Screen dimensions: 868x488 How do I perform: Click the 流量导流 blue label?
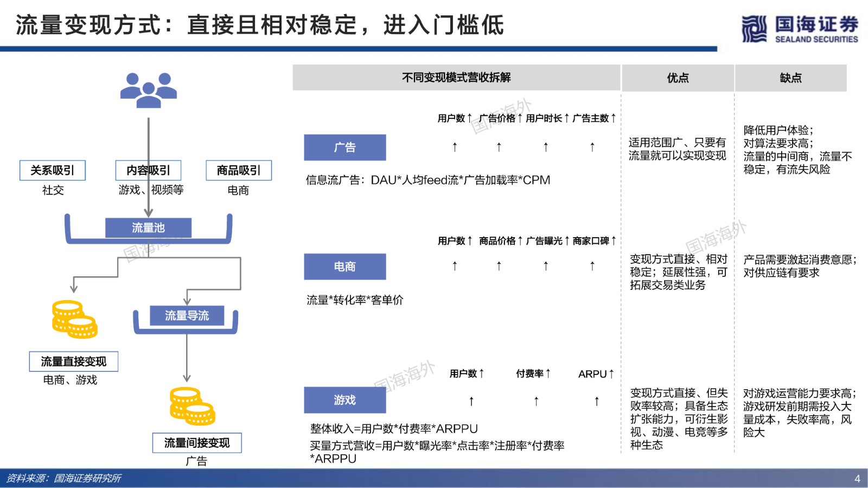[187, 315]
